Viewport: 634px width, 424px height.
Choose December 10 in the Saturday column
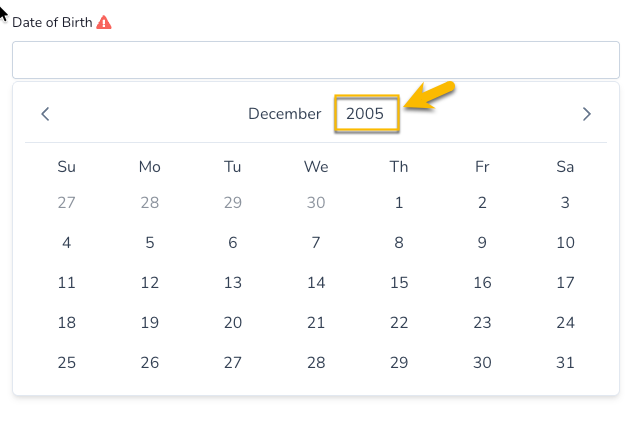tap(565, 243)
